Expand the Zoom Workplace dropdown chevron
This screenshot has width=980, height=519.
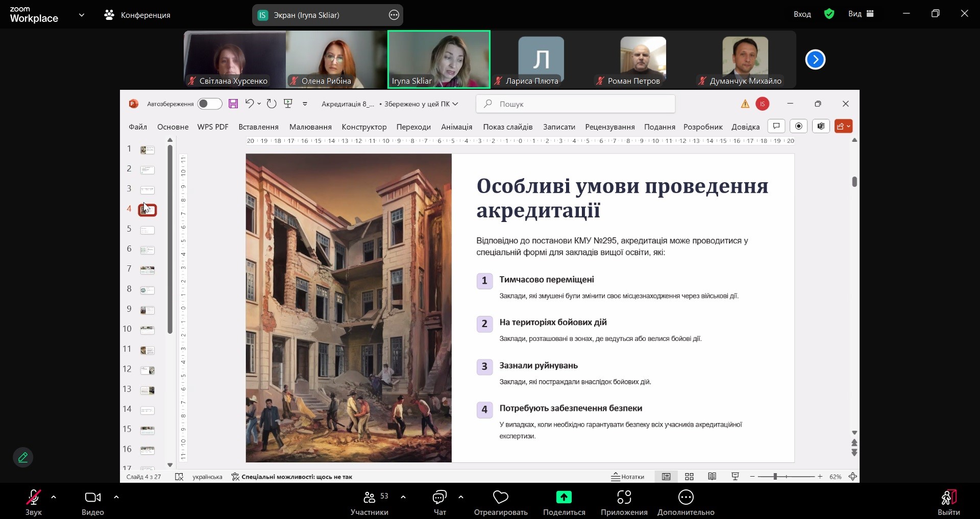coord(82,15)
